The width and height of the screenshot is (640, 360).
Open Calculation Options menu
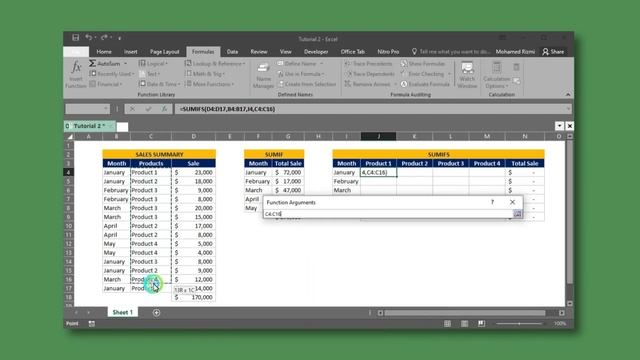pyautogui.click(x=496, y=75)
